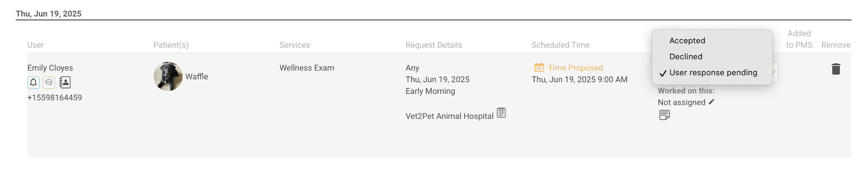Click the notes icon beside Vet2Pet Animal Hospital
Viewport: 868px width, 171px height.
(x=501, y=113)
